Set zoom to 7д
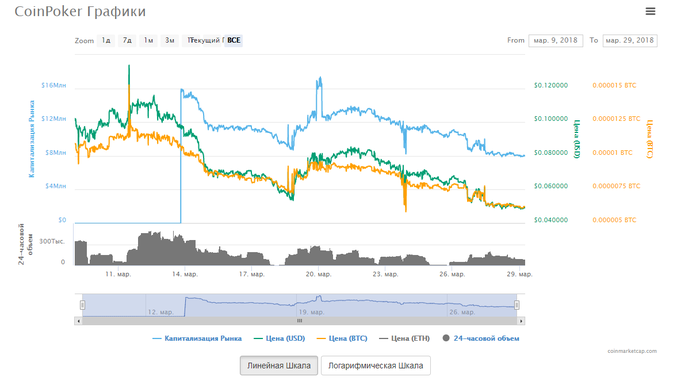Viewport: 700px width, 392px height. (127, 41)
